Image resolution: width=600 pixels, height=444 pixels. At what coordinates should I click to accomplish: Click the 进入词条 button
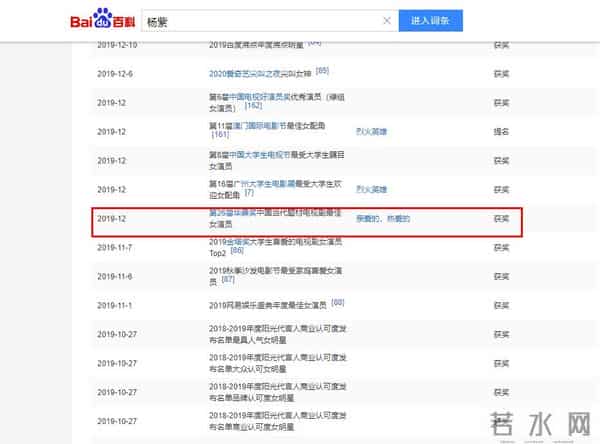430,21
